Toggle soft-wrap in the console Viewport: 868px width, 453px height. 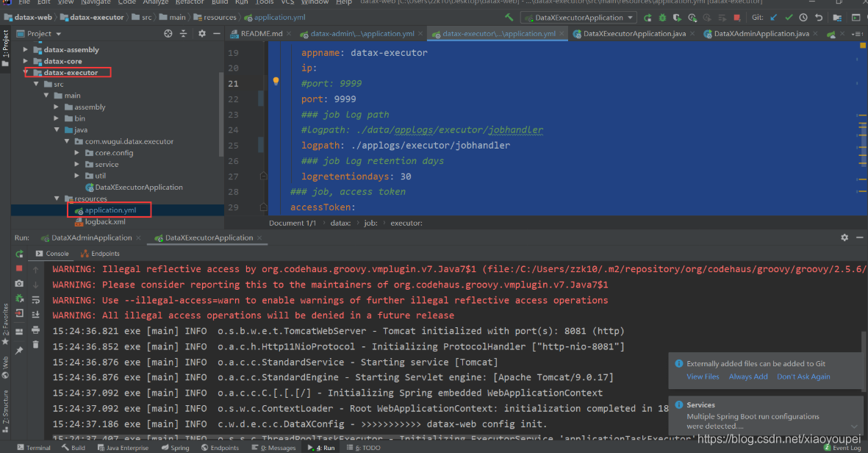tap(35, 299)
